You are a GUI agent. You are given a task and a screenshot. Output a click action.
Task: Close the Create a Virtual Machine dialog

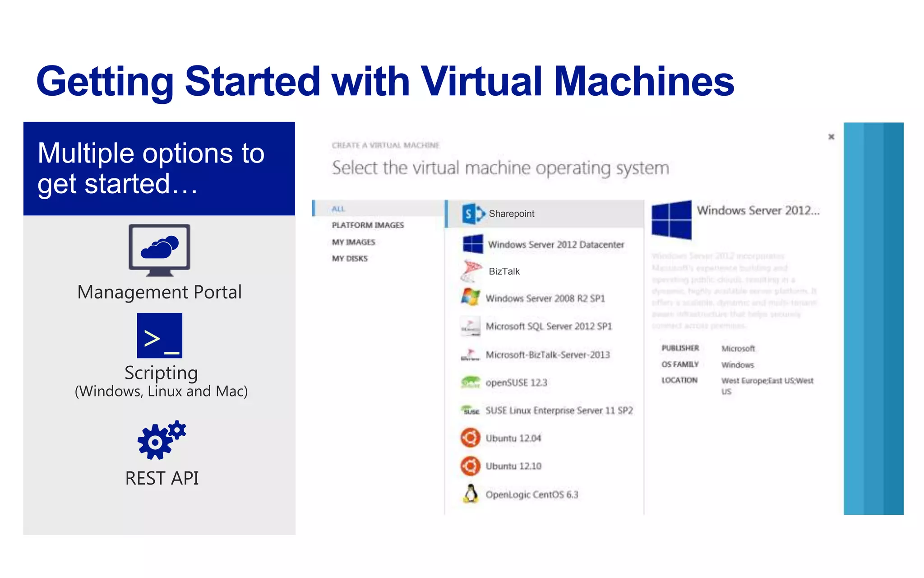831,136
